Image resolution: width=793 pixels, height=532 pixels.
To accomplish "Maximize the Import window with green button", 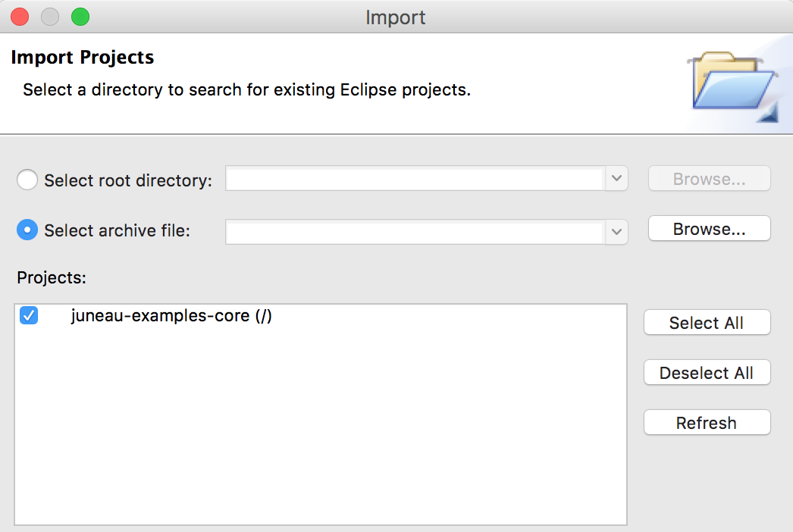I will pos(80,17).
